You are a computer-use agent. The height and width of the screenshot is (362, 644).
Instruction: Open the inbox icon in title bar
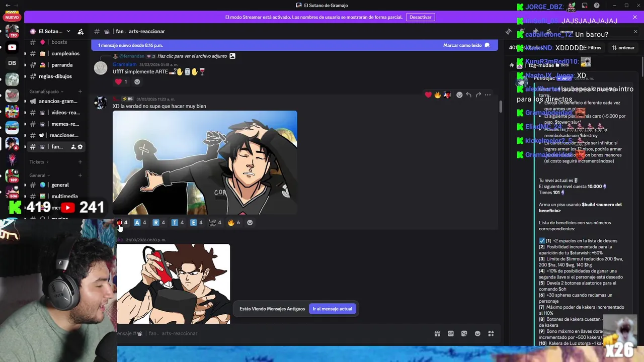tap(585, 6)
